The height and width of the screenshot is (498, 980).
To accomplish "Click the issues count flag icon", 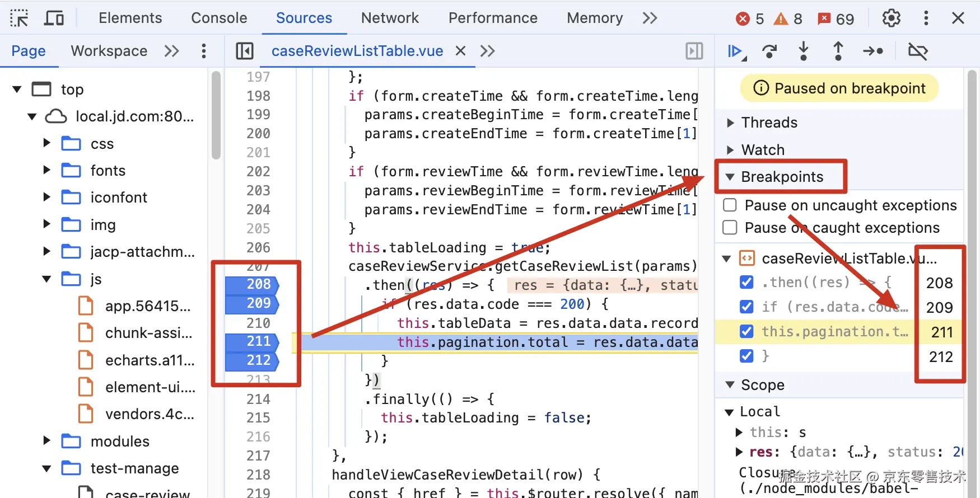I will tap(824, 19).
